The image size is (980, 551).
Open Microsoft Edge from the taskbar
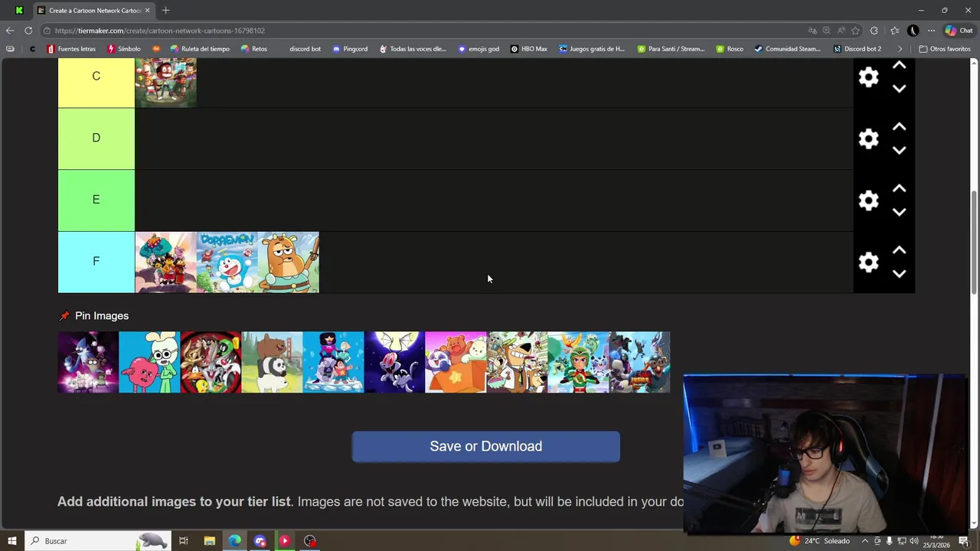234,541
